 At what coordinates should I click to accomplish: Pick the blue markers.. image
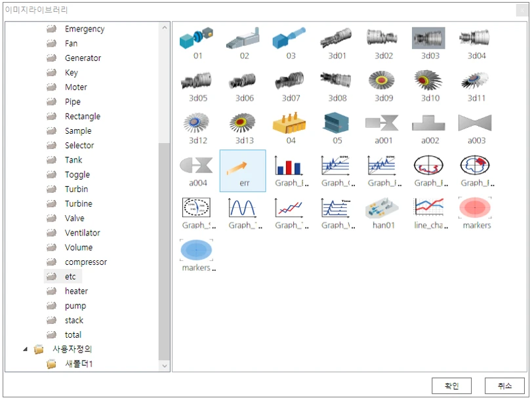(x=196, y=250)
